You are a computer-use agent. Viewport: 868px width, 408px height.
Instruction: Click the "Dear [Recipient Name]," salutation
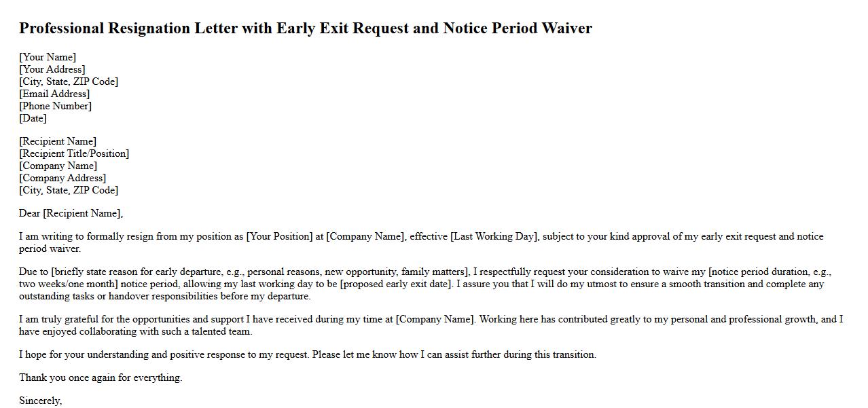pos(71,213)
